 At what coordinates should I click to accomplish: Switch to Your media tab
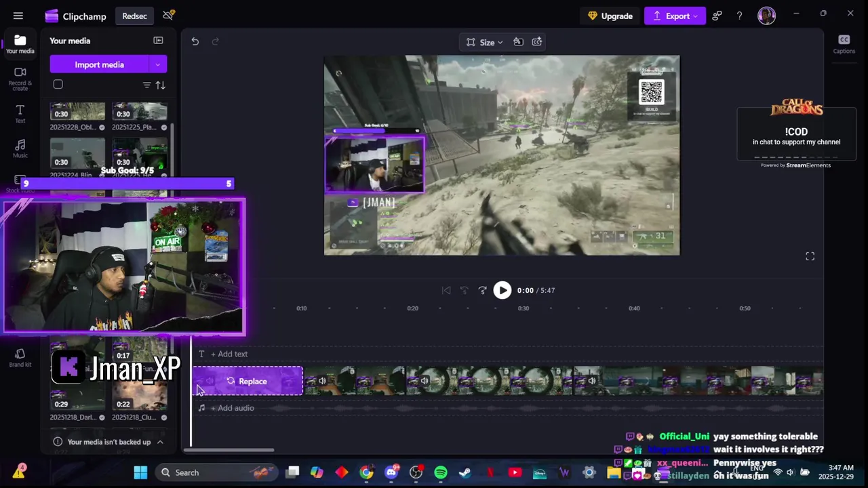tap(20, 45)
